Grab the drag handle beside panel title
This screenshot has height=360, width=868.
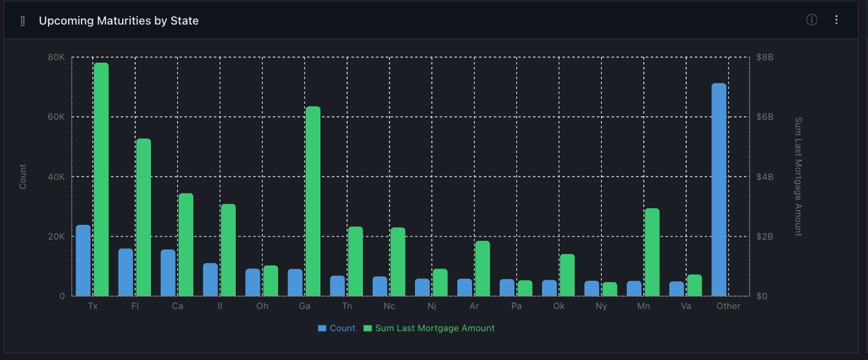[x=23, y=21]
